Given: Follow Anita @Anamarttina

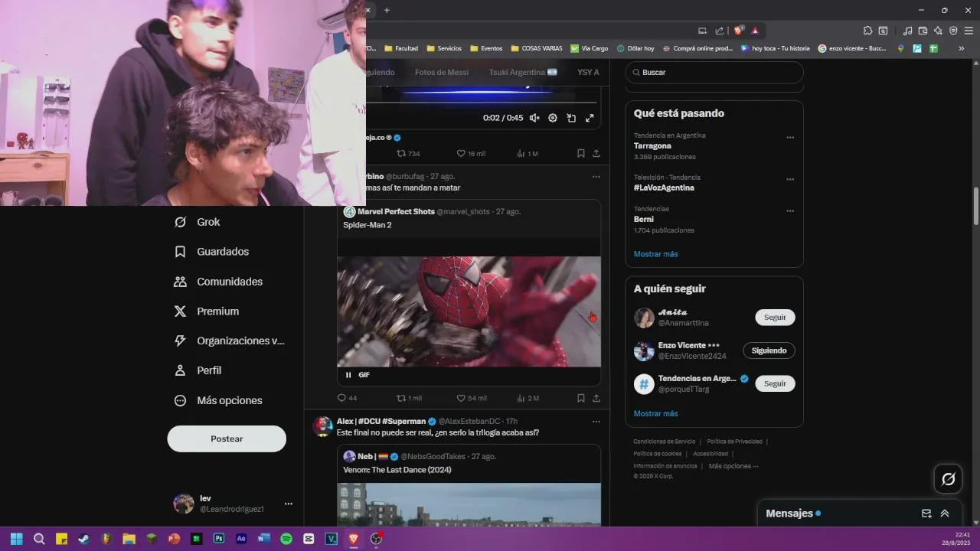Looking at the screenshot, I should coord(775,317).
